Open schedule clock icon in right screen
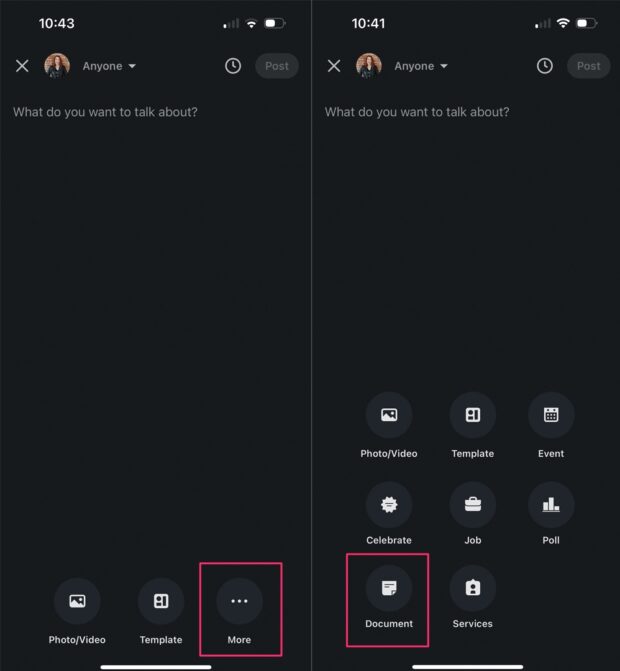The image size is (620, 671). click(x=545, y=66)
